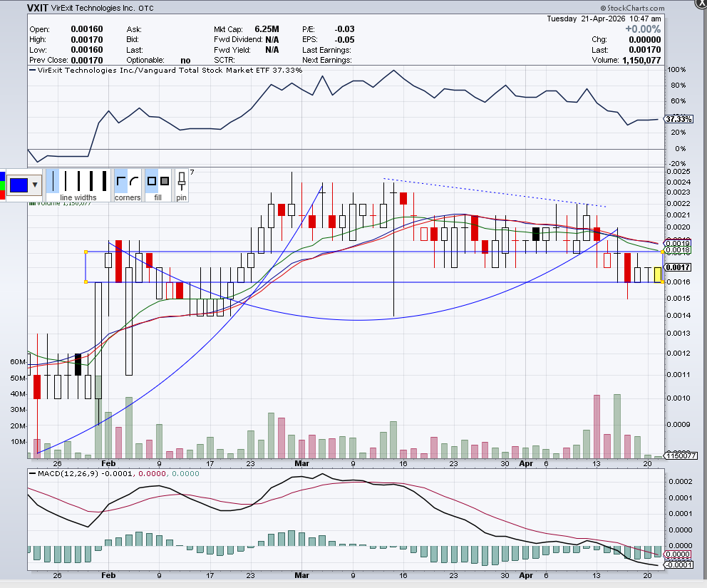Pick the red color strip at left edge

[x=2, y=195]
